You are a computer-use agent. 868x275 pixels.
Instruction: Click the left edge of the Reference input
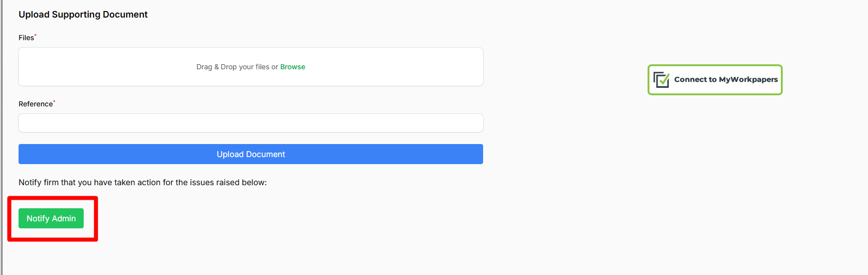[21, 123]
